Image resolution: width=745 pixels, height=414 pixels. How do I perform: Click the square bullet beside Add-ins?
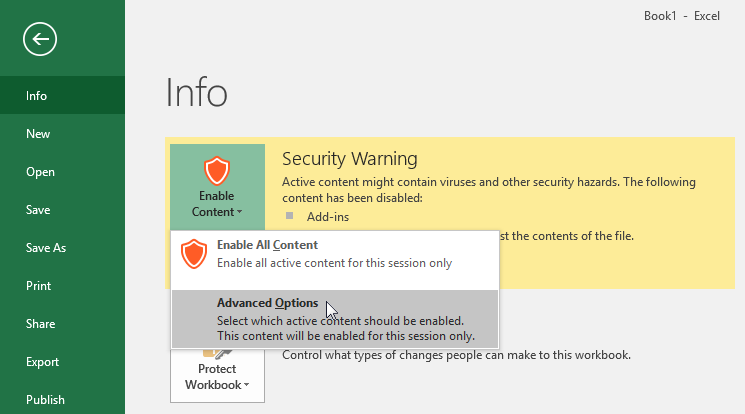click(x=290, y=215)
